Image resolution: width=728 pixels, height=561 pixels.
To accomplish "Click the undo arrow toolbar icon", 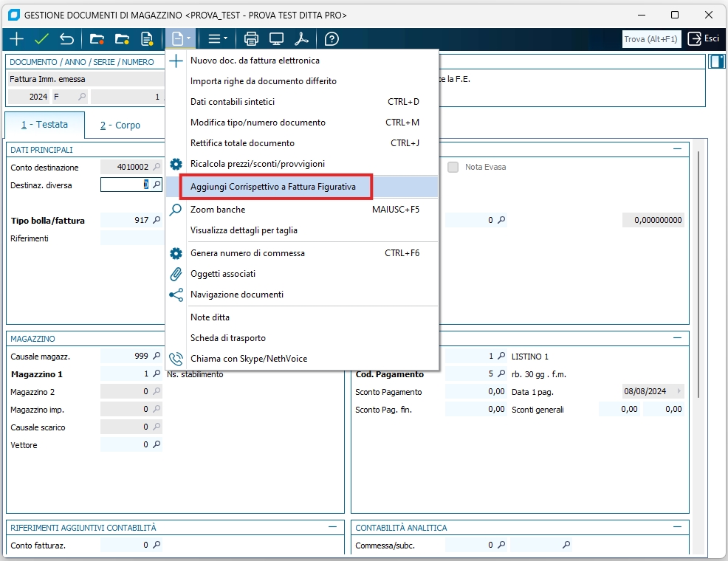I will click(x=66, y=39).
